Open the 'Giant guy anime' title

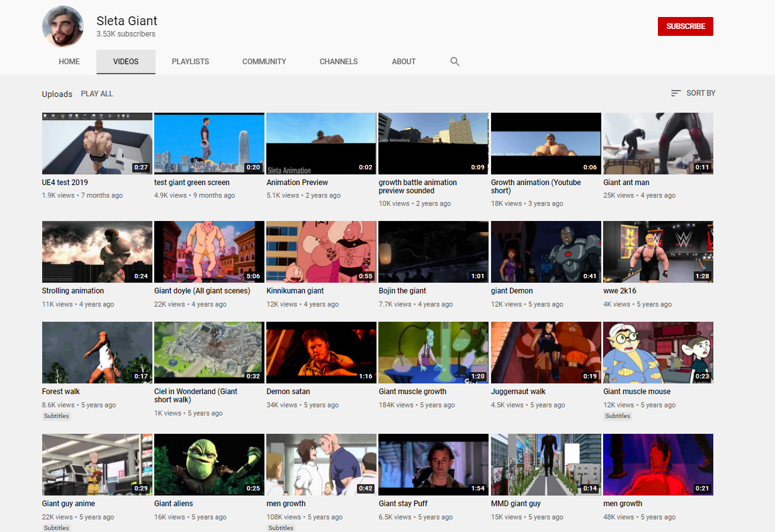pyautogui.click(x=68, y=504)
